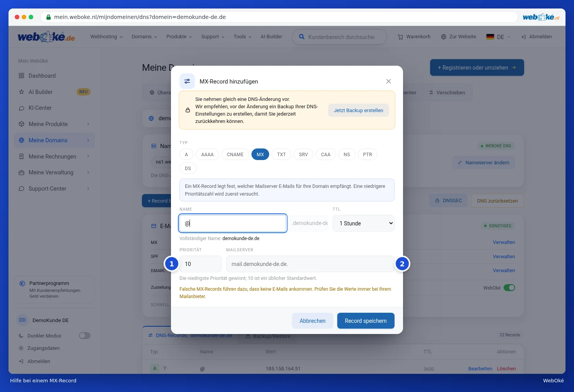
Task: Toggle Dunkler Modus switch
Action: click(x=85, y=336)
